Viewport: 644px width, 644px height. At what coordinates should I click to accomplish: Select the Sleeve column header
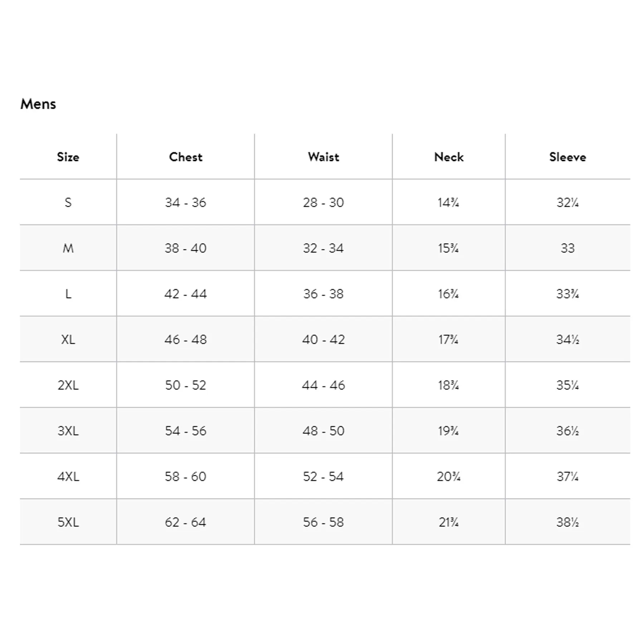568,157
